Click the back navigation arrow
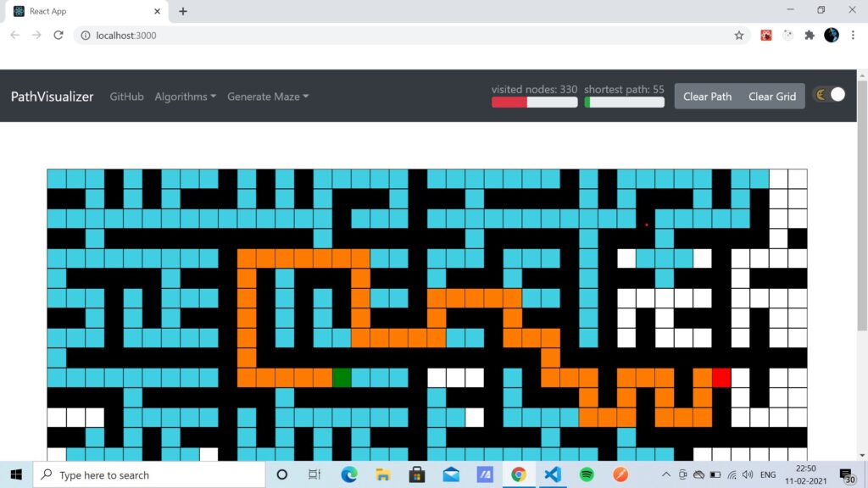Viewport: 868px width, 488px height. [14, 35]
